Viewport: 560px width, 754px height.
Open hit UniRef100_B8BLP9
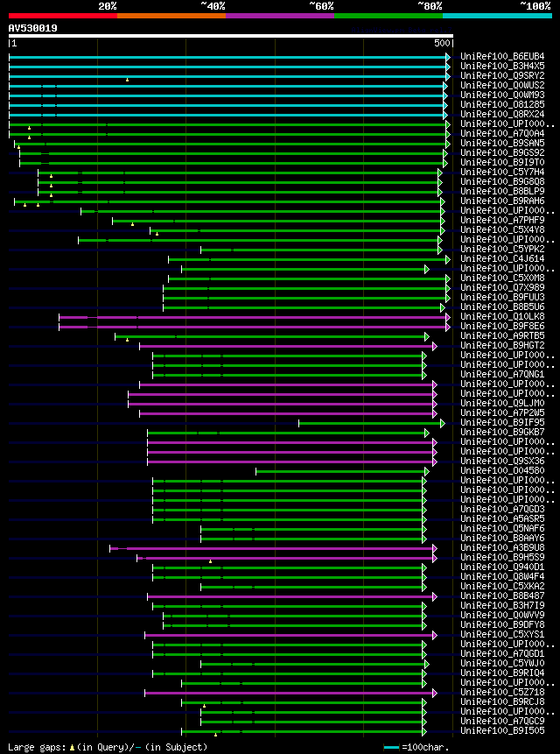tap(502, 192)
